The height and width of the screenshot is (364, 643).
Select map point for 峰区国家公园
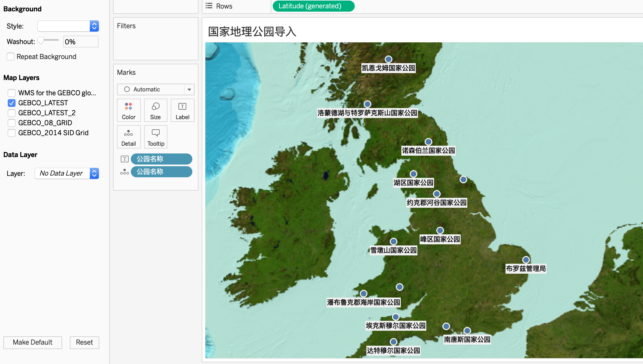(x=440, y=230)
